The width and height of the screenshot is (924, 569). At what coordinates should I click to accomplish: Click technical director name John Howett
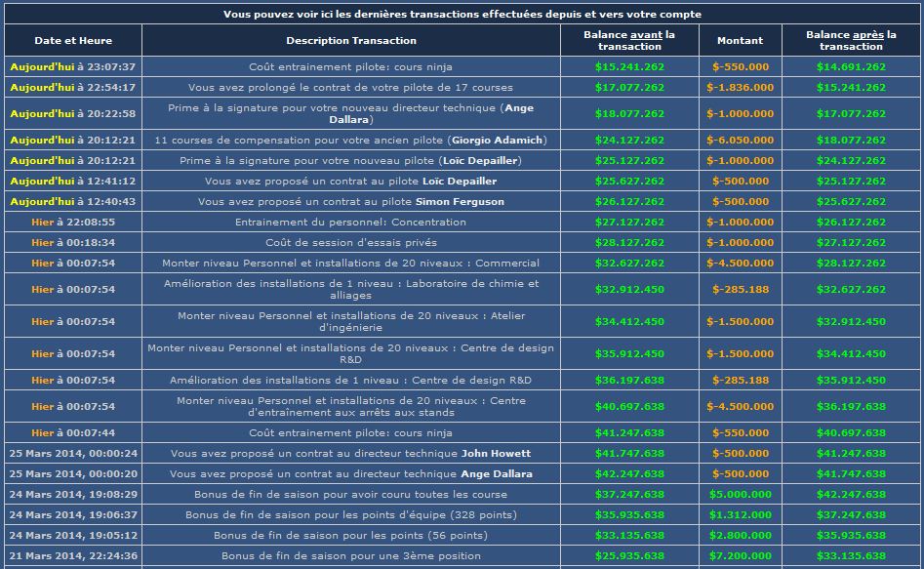pos(496,454)
